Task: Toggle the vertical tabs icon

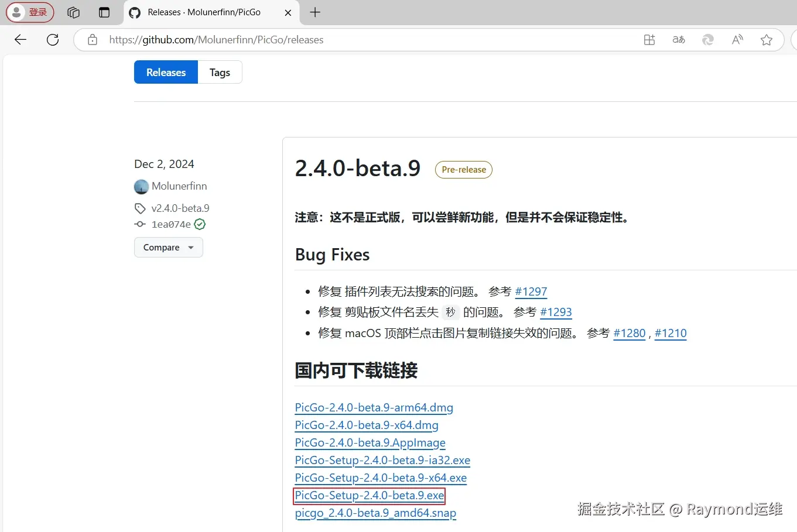Action: (104, 12)
